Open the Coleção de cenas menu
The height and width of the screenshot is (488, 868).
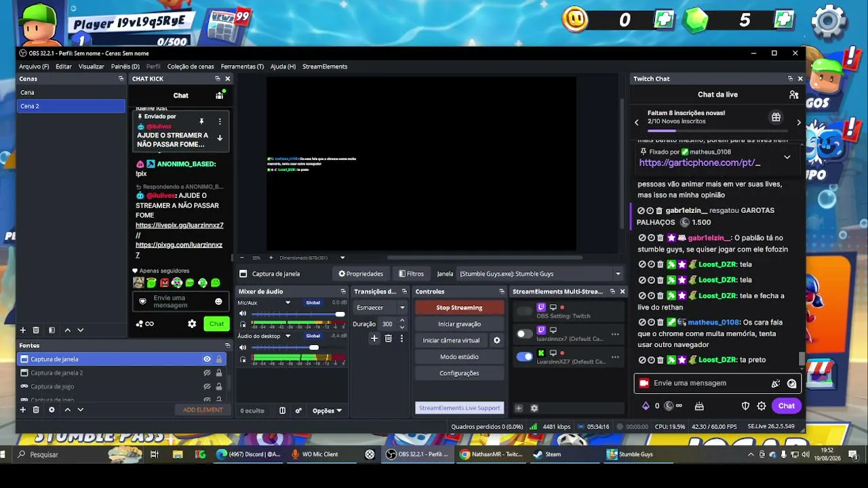[x=191, y=66]
